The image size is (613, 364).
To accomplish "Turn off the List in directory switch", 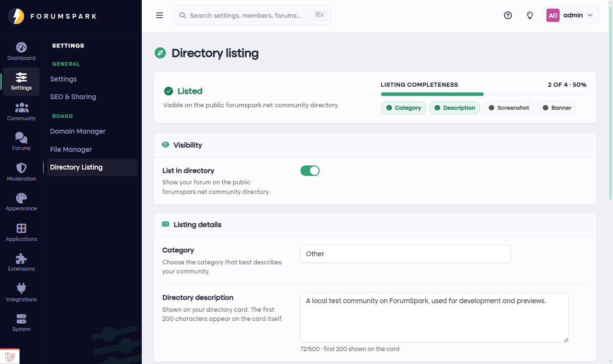I will tap(310, 171).
